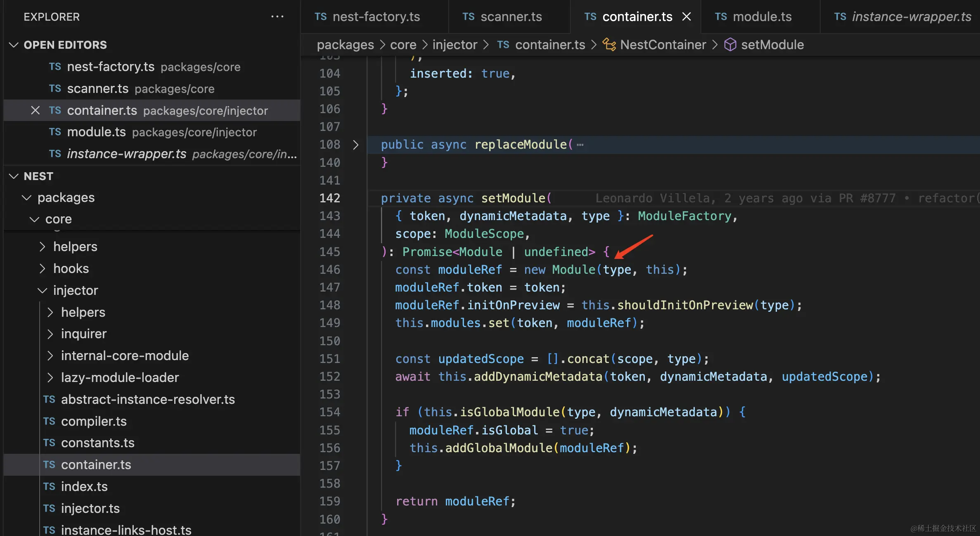The width and height of the screenshot is (980, 536).
Task: Click NestContainer class icon in breadcrumb
Action: [x=609, y=45]
